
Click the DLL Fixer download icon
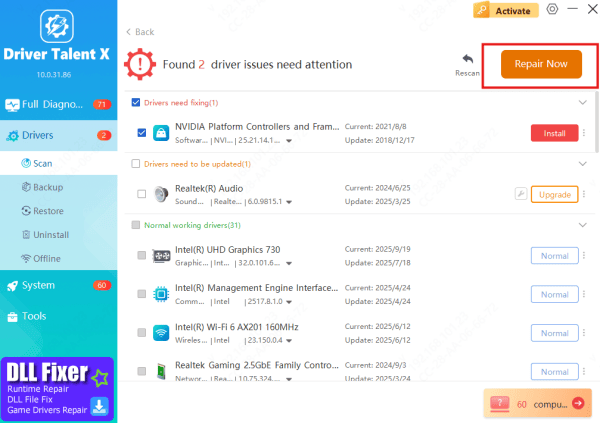coord(100,404)
